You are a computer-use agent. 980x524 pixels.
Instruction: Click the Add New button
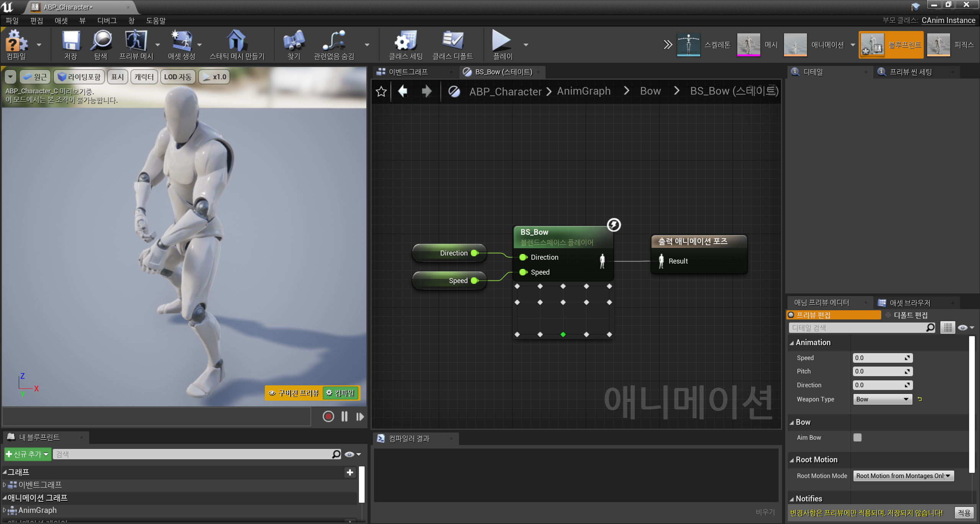(x=27, y=454)
